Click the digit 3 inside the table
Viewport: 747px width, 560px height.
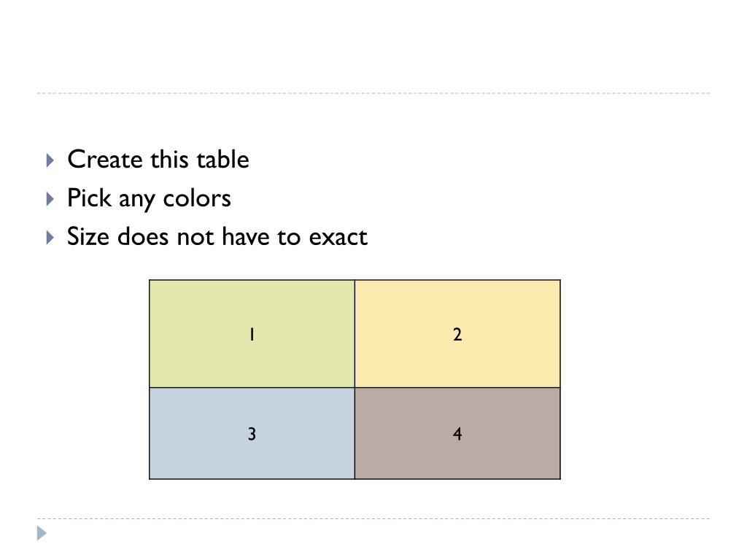tap(252, 435)
